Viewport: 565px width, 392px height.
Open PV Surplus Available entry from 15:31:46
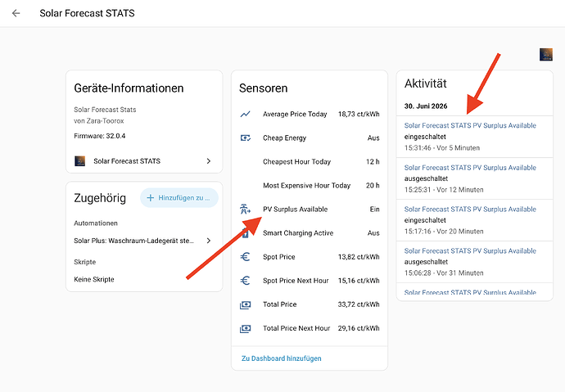click(475, 137)
